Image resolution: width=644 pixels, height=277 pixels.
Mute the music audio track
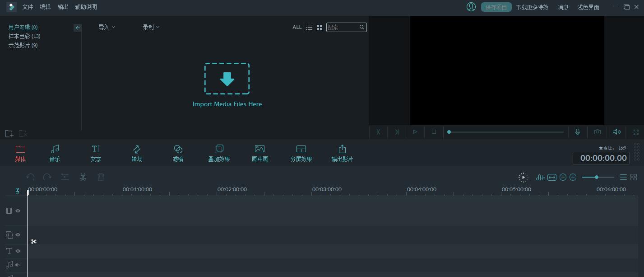coord(18,265)
